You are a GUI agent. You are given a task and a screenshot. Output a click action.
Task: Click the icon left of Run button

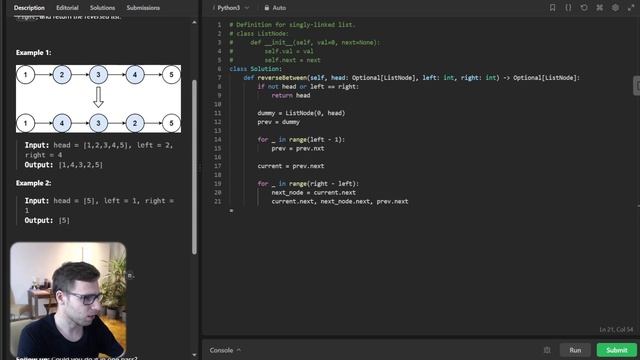tap(547, 350)
